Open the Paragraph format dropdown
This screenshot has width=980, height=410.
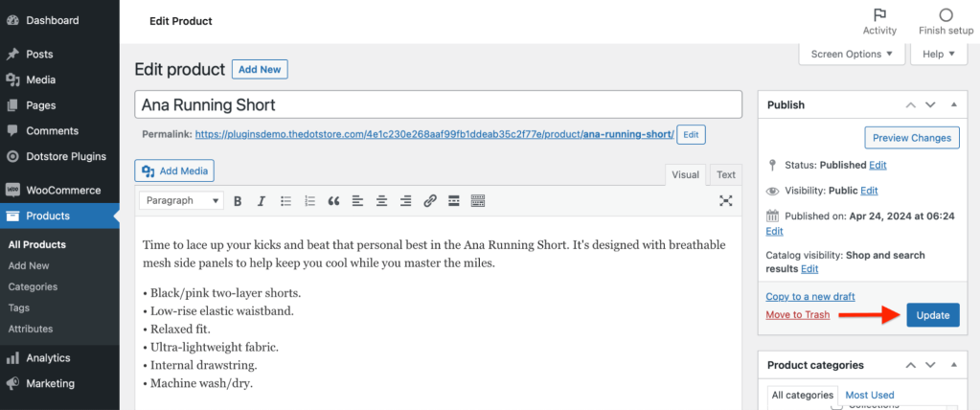coord(181,201)
